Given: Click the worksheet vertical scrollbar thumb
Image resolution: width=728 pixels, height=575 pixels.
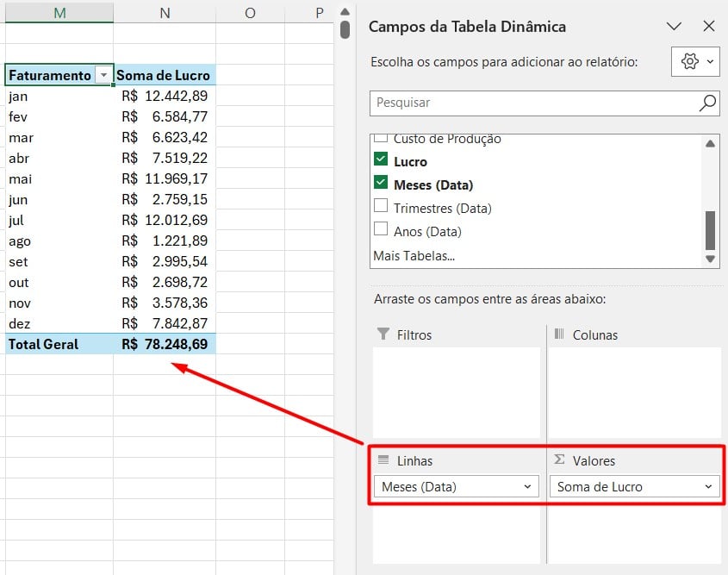Looking at the screenshot, I should pos(345,29).
